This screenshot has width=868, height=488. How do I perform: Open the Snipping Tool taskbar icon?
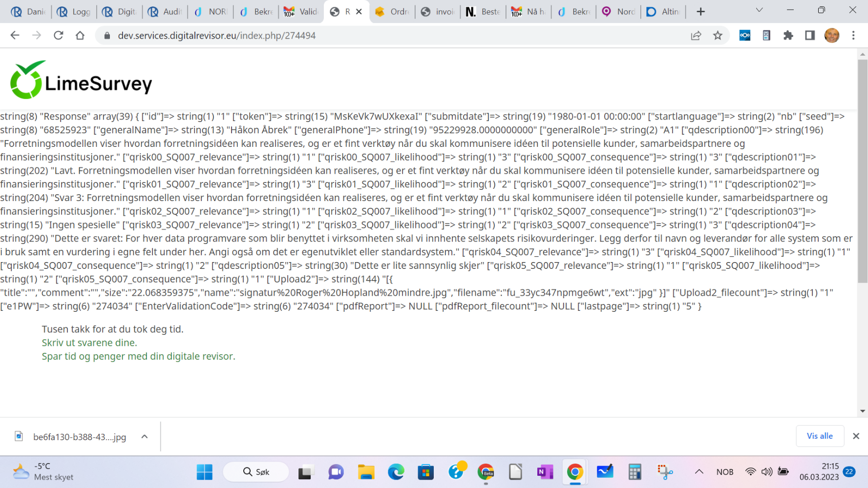(x=664, y=472)
